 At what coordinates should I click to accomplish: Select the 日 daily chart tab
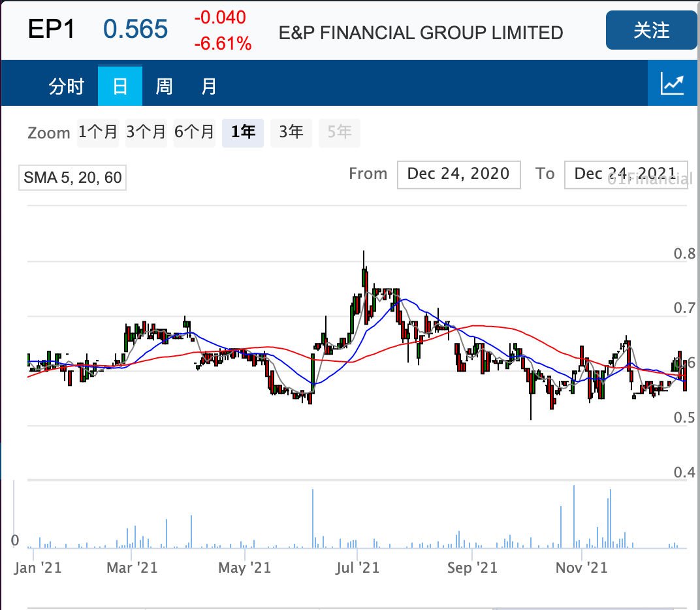(x=120, y=86)
